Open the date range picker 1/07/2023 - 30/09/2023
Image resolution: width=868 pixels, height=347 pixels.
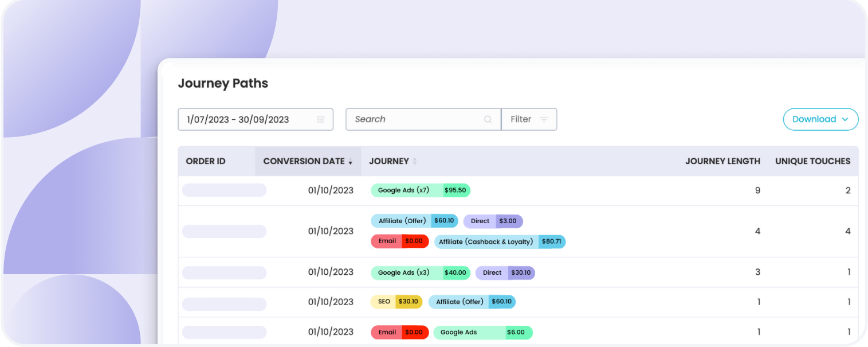246,119
